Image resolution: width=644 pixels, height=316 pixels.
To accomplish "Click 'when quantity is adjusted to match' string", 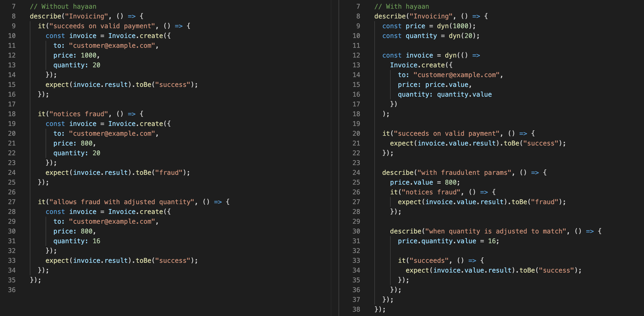I will click(496, 231).
